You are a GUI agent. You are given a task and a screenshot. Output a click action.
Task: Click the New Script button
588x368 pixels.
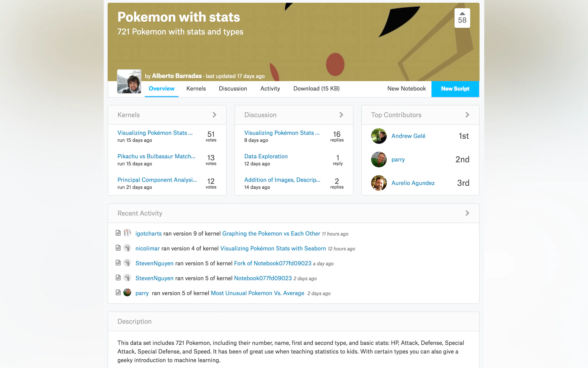(455, 89)
